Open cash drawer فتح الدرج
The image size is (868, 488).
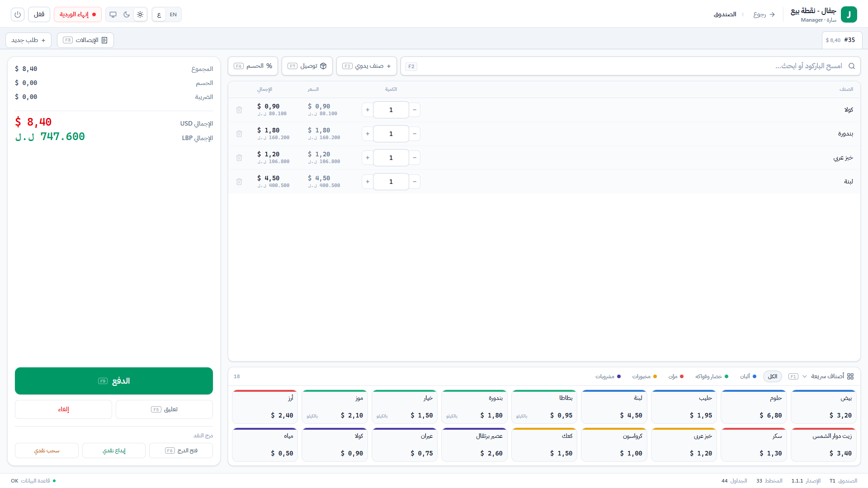[x=181, y=450]
